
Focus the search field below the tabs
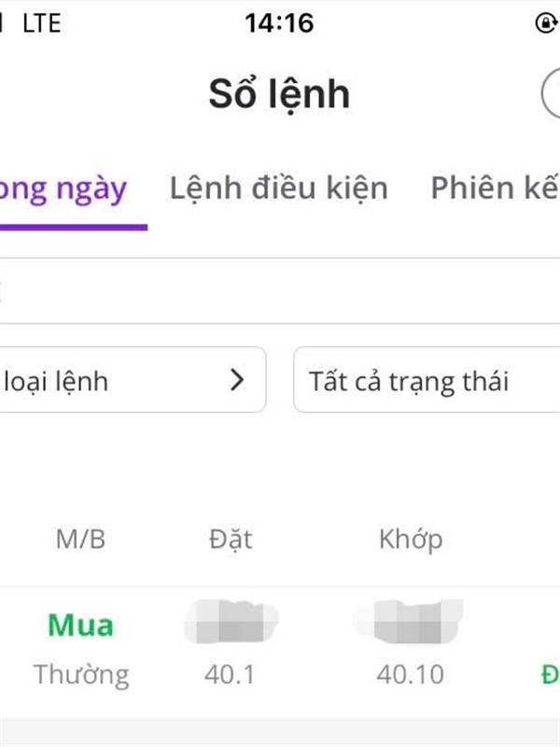(x=280, y=291)
